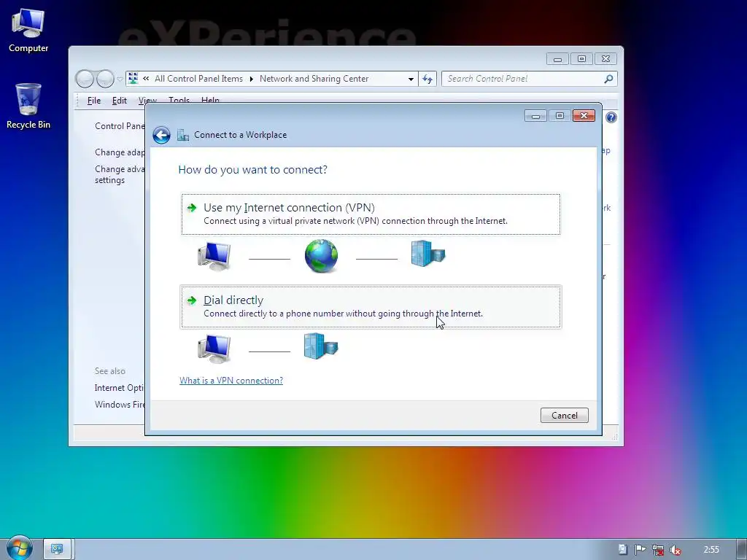Click green arrow beside Use my Internet connection
Screen dimensions: 747x560
(x=192, y=208)
